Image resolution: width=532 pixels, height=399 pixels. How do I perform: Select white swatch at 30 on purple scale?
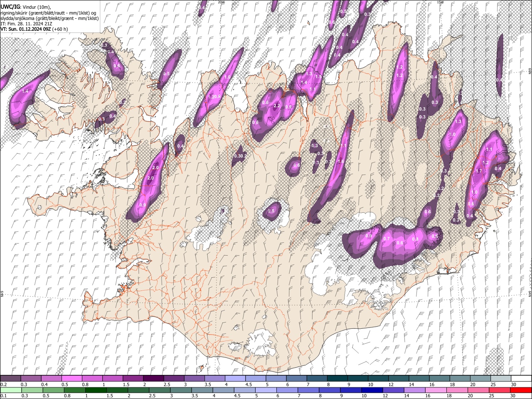tap(521, 379)
